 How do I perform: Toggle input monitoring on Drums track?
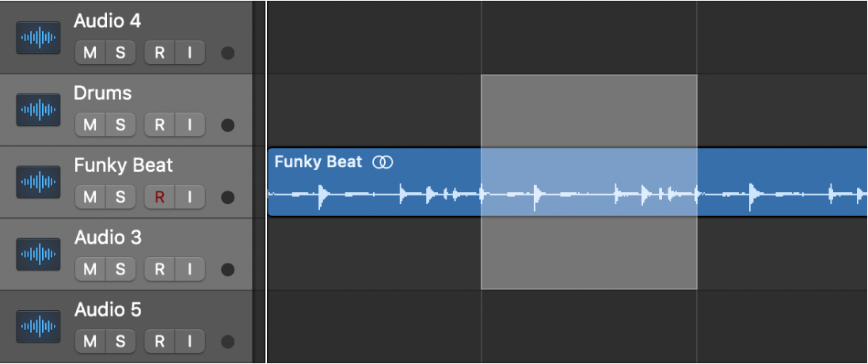pos(189,125)
